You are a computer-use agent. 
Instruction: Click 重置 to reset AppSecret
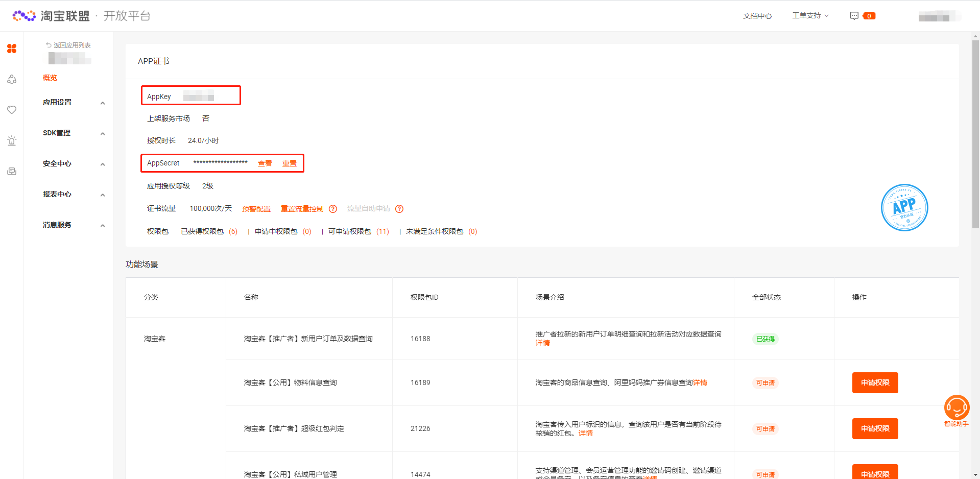click(x=290, y=163)
